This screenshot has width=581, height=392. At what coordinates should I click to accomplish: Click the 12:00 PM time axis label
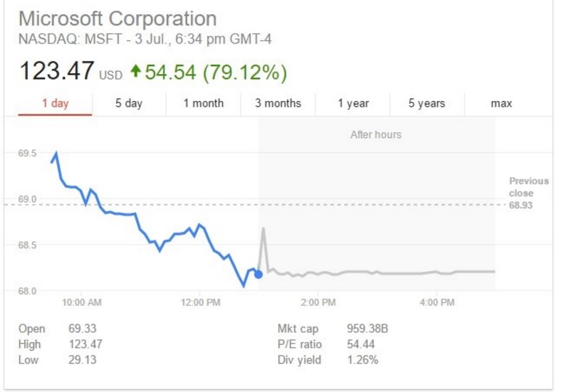tap(199, 302)
